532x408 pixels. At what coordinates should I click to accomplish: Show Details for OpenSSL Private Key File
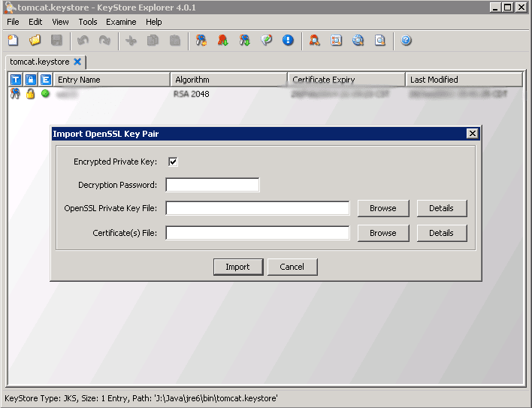(x=441, y=208)
